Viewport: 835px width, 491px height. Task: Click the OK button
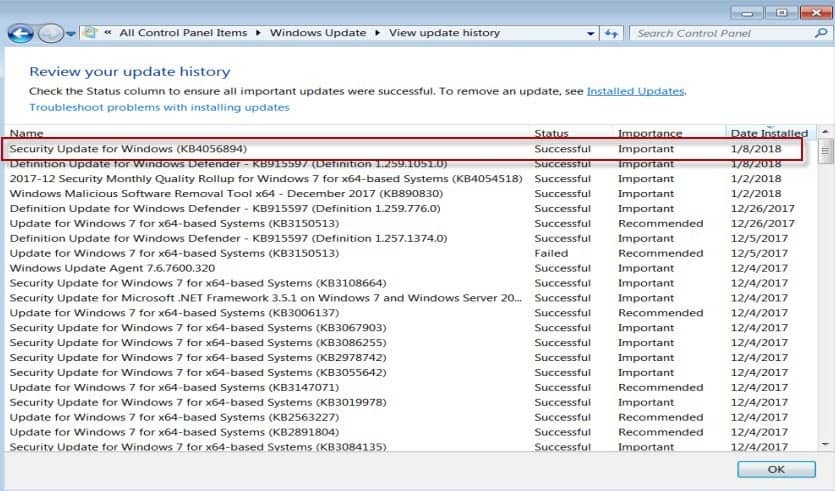click(776, 469)
